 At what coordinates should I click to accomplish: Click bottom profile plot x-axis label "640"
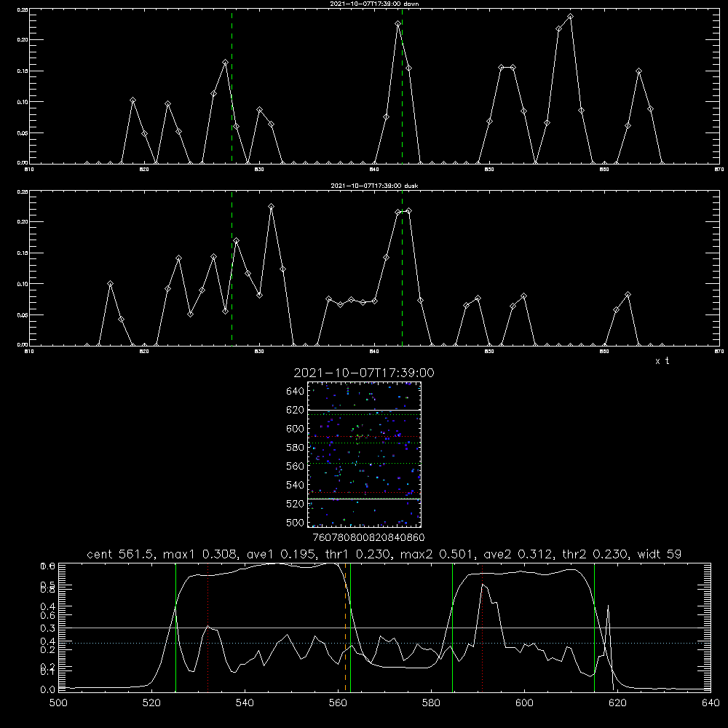711,703
